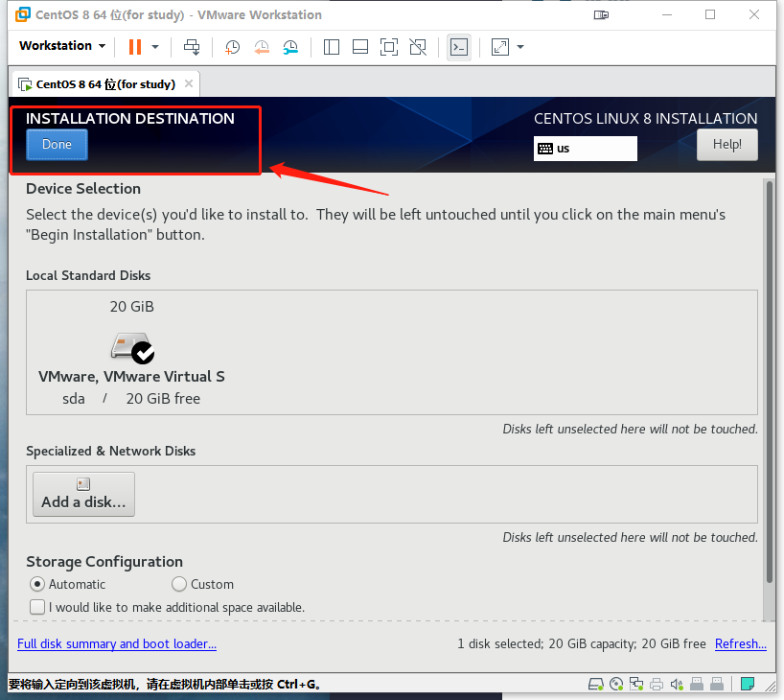Click the 'Device Selection' heading
The image size is (784, 700).
coord(83,189)
